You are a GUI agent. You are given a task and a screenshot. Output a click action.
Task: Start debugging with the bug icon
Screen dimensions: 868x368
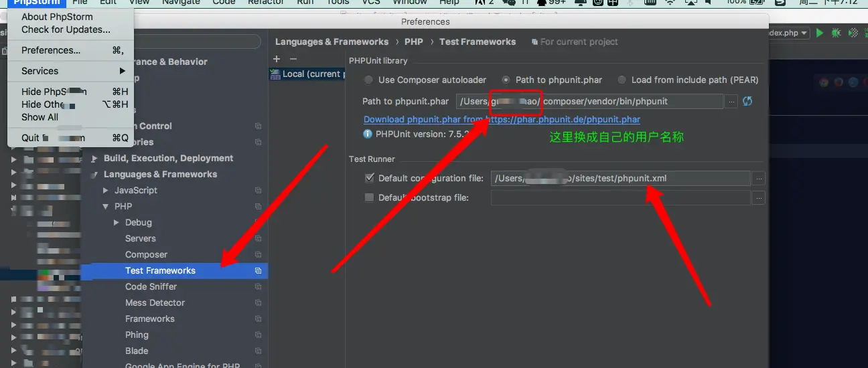(836, 33)
